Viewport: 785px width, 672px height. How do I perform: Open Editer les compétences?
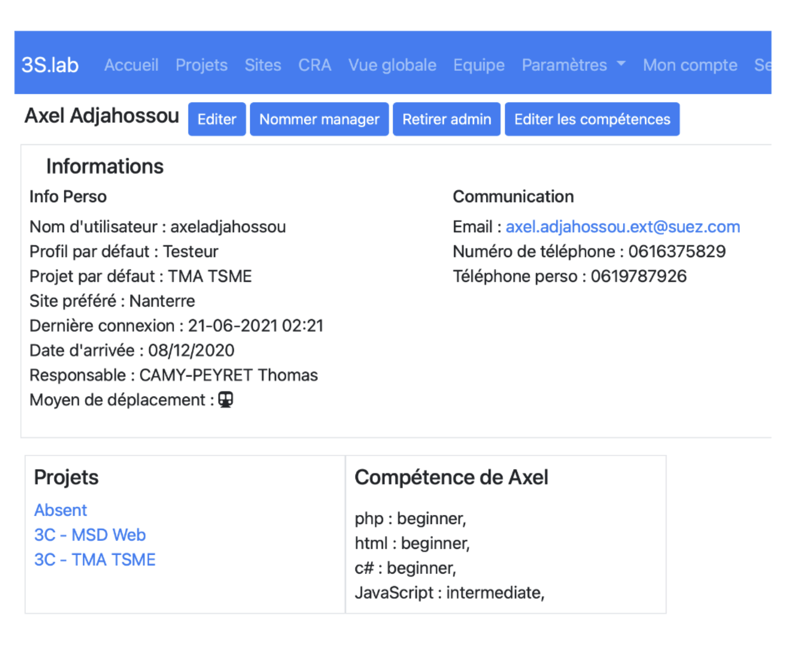(592, 119)
